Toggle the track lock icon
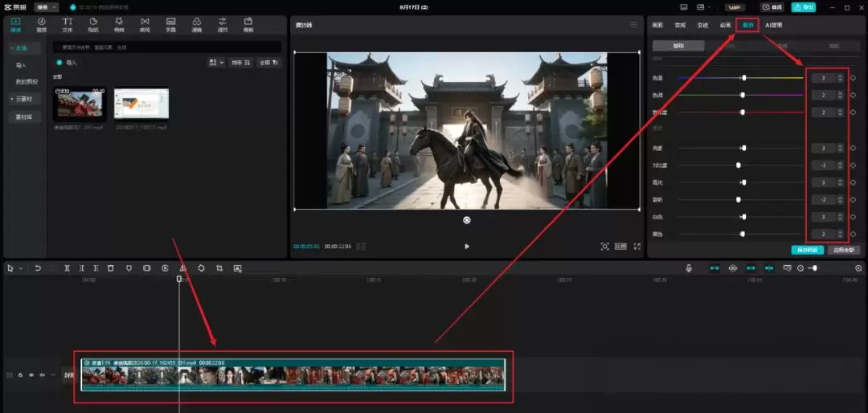Image resolution: width=868 pixels, height=413 pixels. tap(20, 374)
